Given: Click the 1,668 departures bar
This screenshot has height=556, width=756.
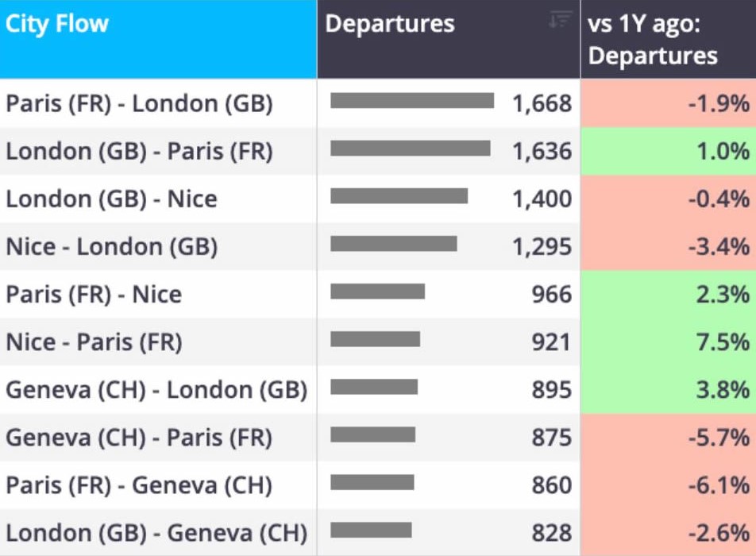Looking at the screenshot, I should [412, 101].
